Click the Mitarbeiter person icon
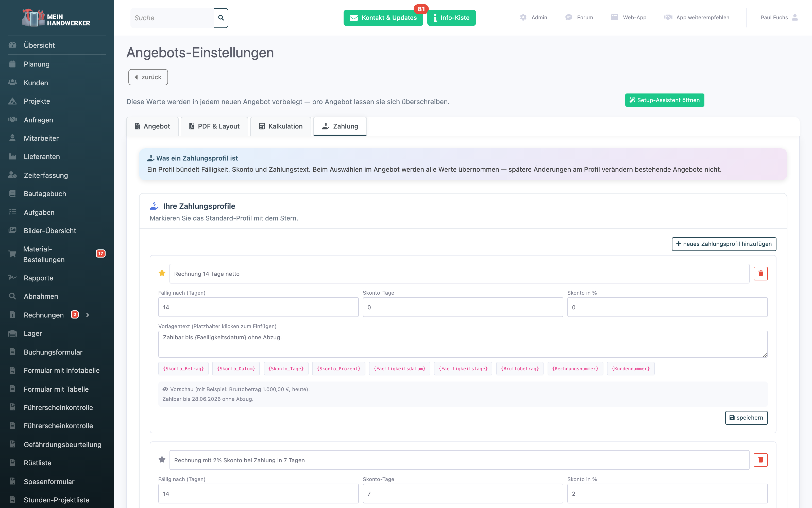 [x=12, y=138]
